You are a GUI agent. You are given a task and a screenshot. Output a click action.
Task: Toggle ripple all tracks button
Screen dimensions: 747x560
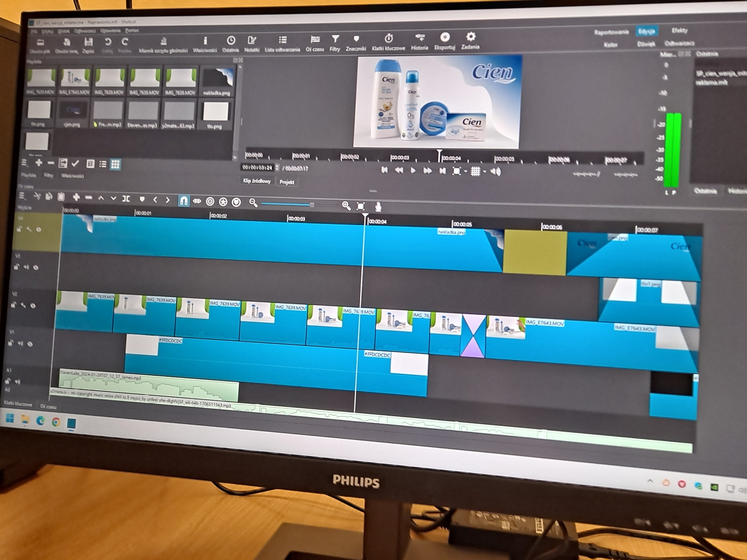223,202
